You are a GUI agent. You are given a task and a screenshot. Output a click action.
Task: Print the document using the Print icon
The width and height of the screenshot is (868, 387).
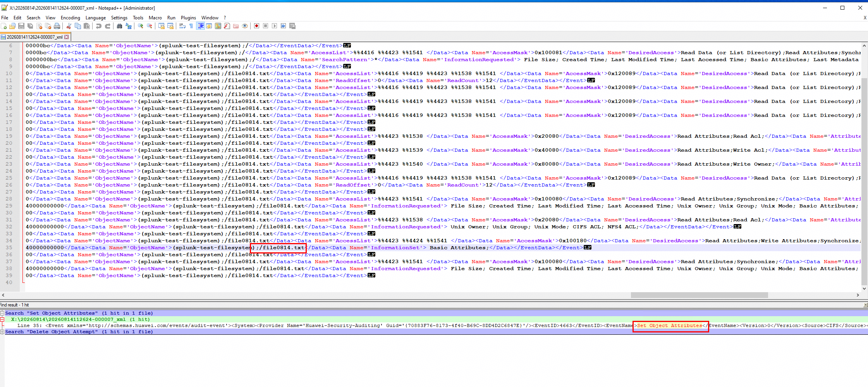(57, 26)
